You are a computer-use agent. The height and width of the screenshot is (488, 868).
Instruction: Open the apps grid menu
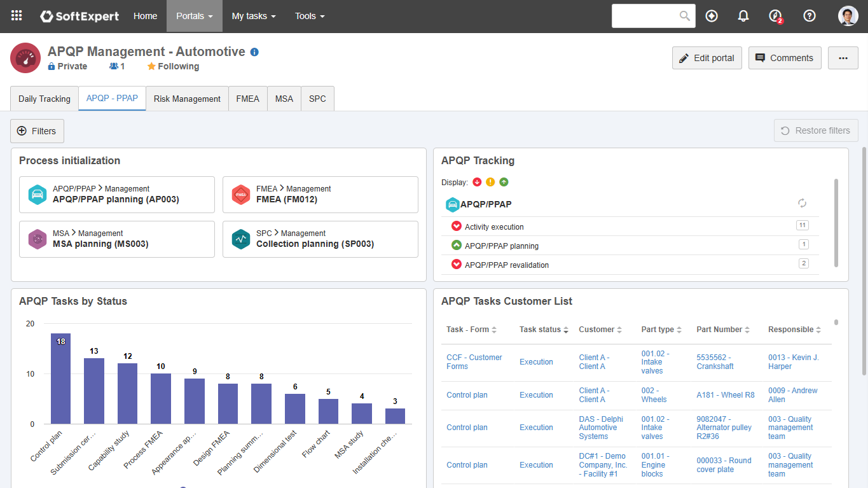tap(17, 16)
